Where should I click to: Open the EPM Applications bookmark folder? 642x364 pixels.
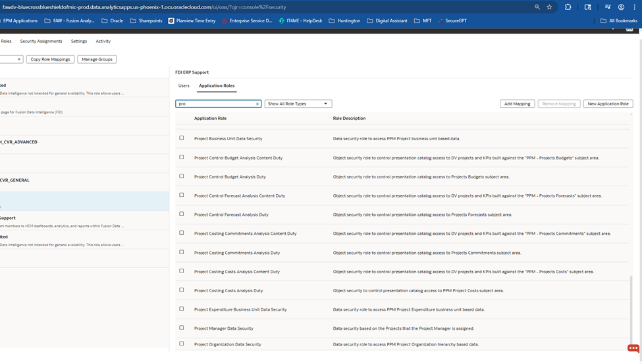[19, 20]
